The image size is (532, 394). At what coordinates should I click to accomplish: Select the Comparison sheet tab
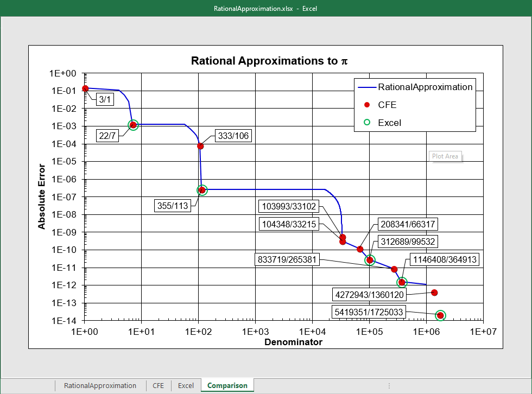tap(227, 385)
